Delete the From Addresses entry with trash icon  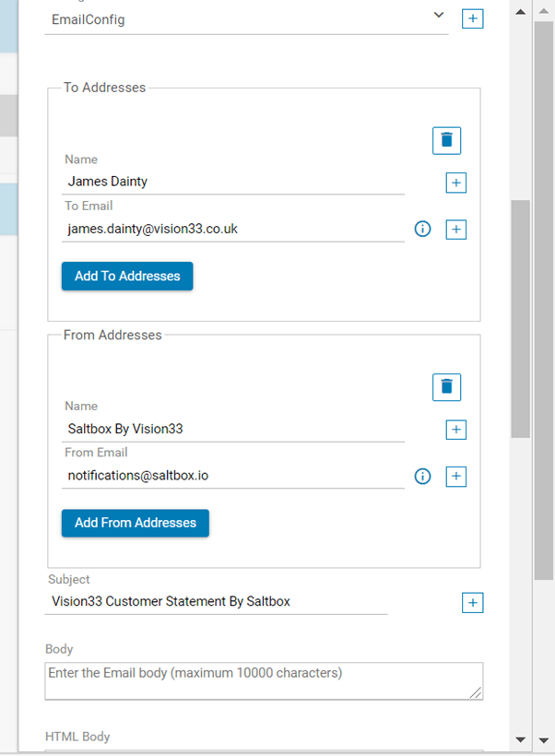click(x=446, y=387)
